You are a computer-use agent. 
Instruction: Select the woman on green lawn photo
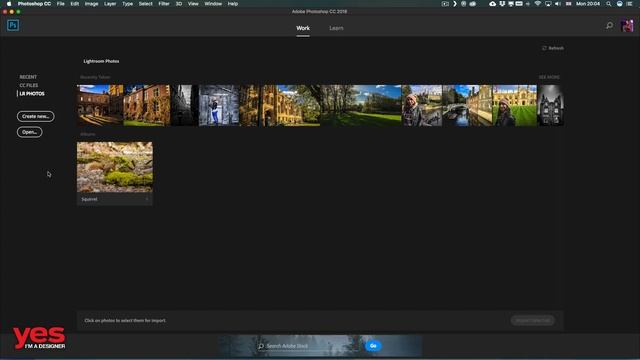click(x=515, y=105)
